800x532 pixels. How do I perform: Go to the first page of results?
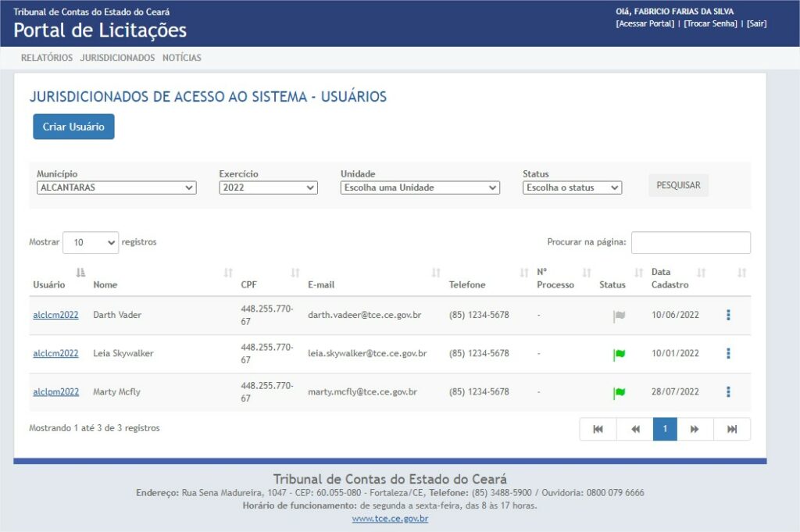tap(598, 429)
